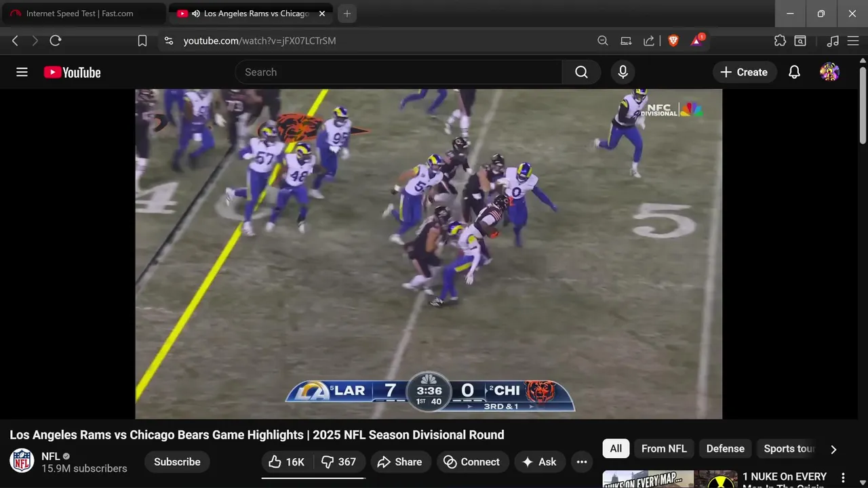Go back with browser back arrow

point(15,41)
